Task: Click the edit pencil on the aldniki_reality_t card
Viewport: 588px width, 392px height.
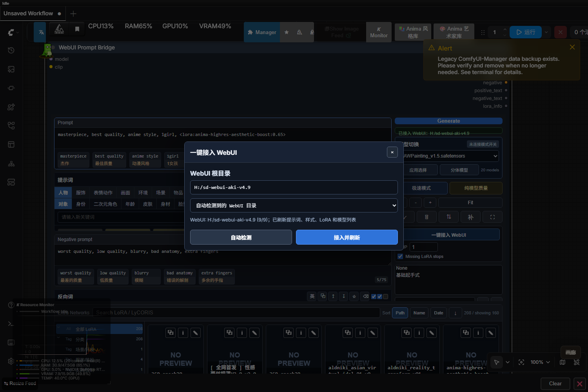Action: [x=432, y=333]
